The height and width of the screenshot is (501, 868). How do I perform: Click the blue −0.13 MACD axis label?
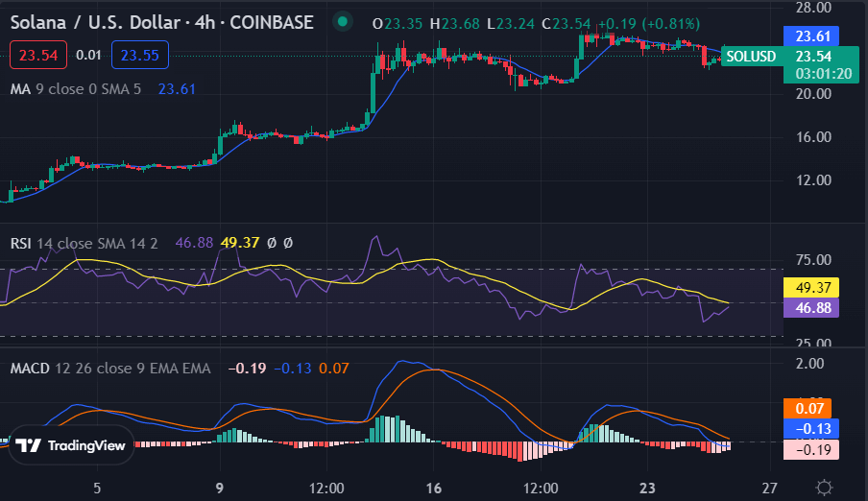tap(811, 428)
